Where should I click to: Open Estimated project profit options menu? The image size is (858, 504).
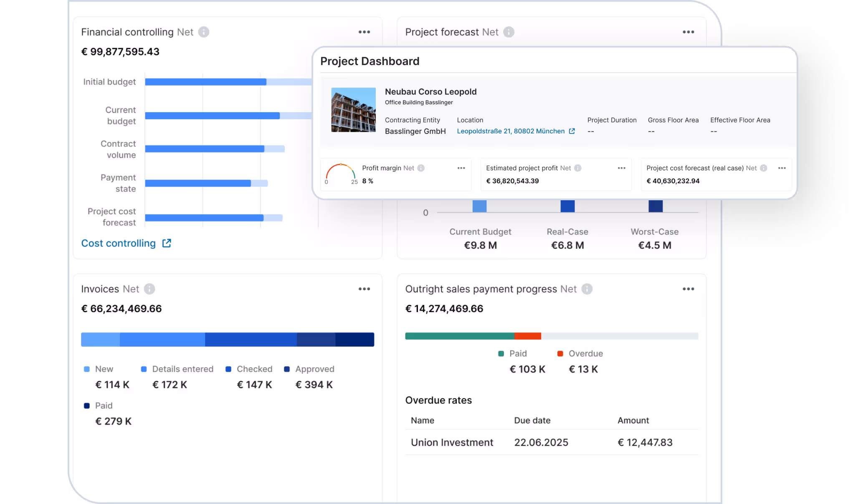[x=621, y=168]
